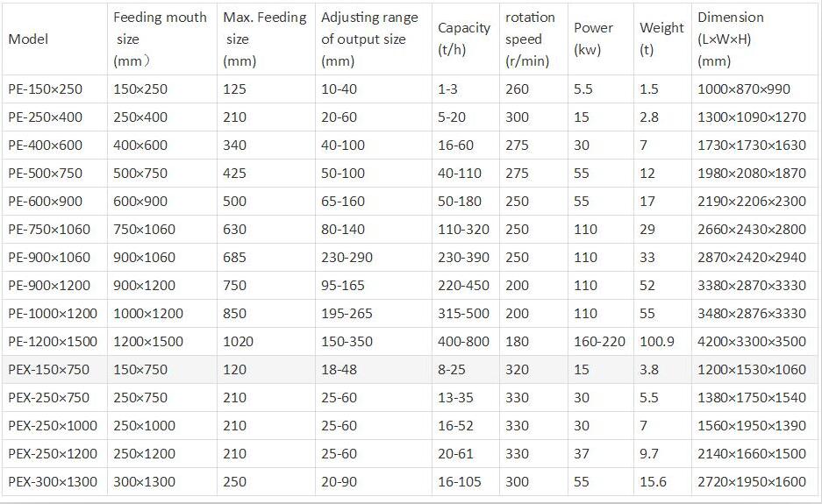Click the Capacity (t/h) header cell

click(466, 39)
